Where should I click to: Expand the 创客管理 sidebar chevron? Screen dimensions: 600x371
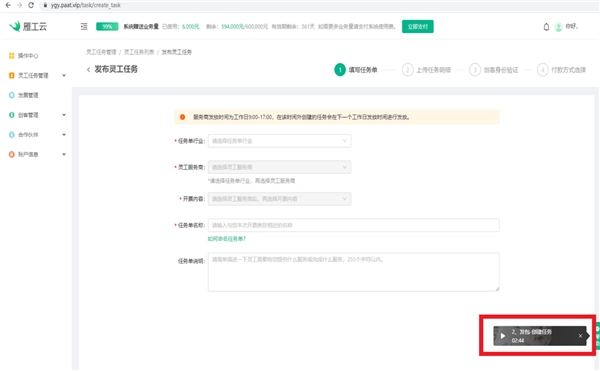tap(64, 115)
